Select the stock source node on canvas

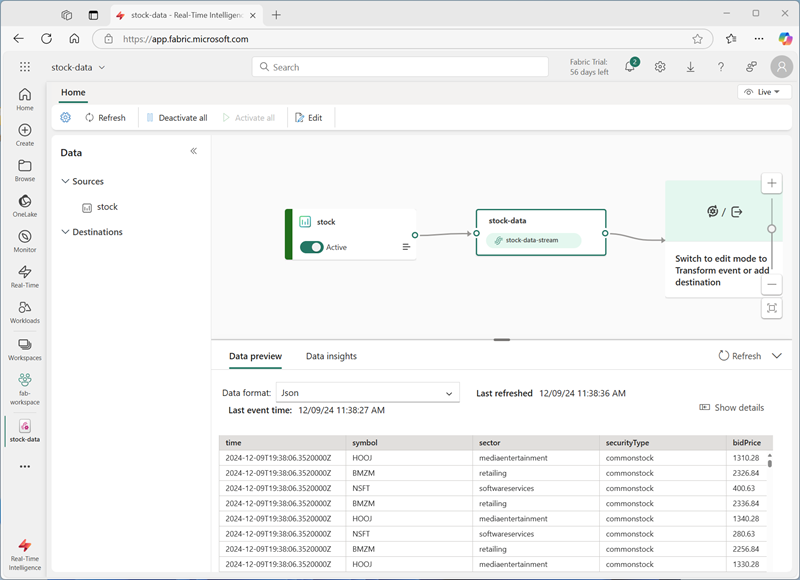point(351,234)
